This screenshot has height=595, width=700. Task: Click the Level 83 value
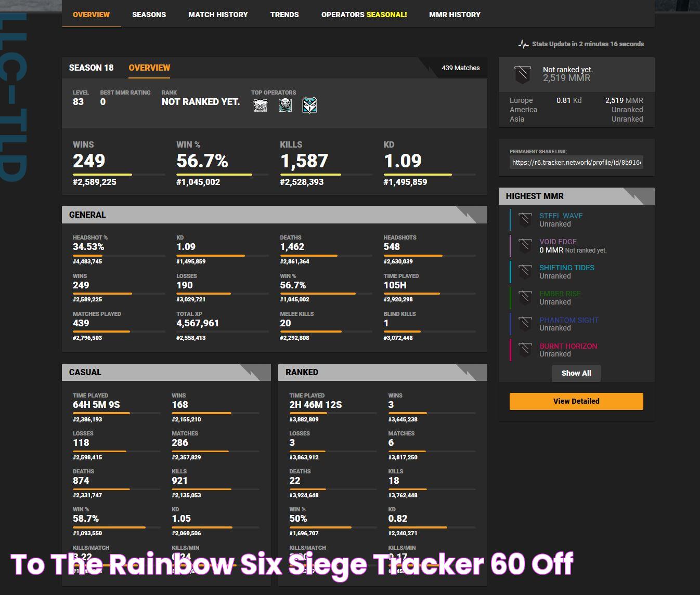pos(78,102)
